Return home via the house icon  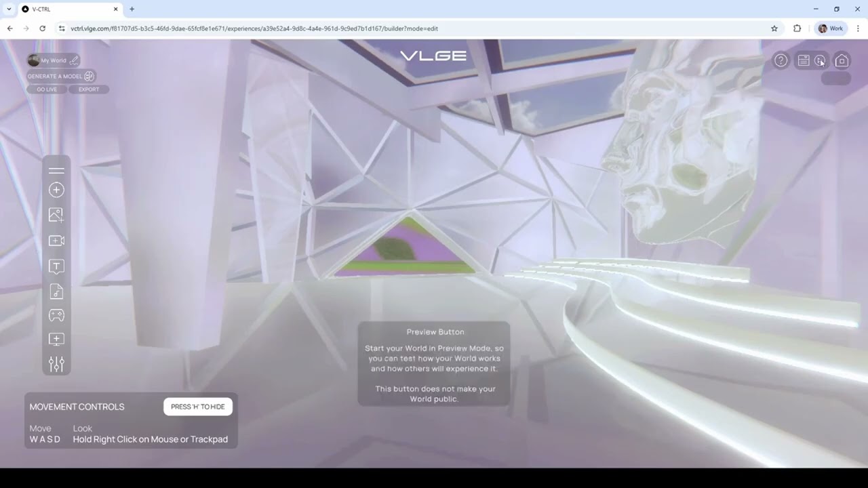(x=842, y=60)
